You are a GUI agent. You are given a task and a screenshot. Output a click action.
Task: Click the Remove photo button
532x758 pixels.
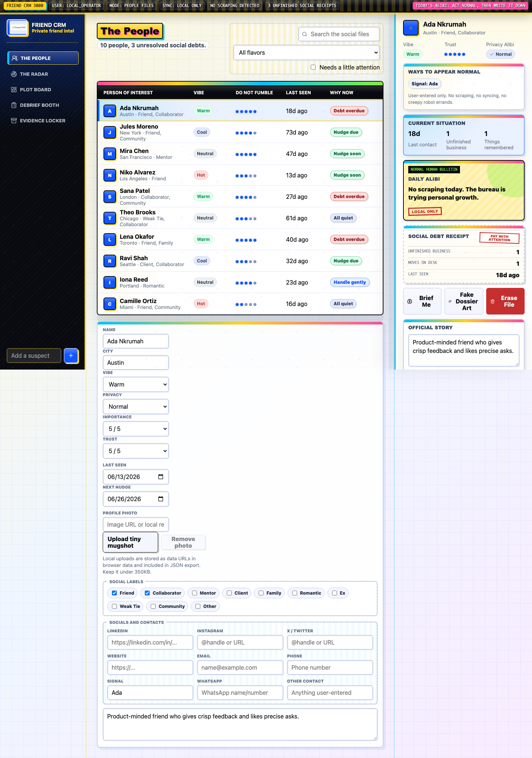coord(183,542)
